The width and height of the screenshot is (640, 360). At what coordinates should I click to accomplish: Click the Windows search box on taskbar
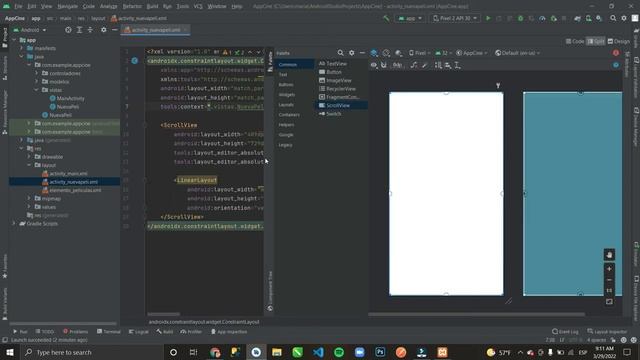(92, 352)
